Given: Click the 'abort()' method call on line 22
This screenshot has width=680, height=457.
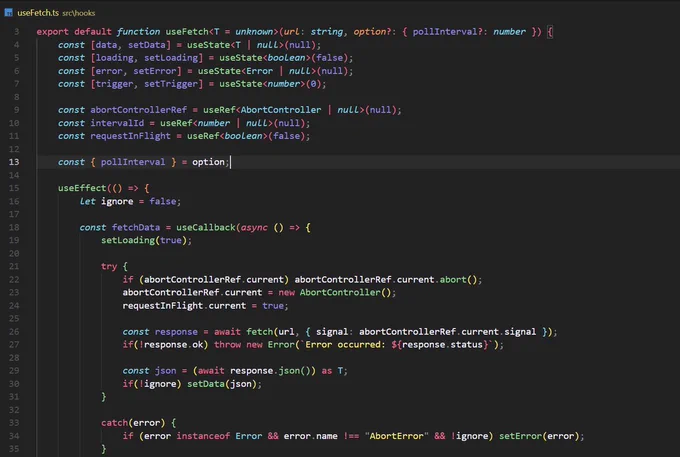Looking at the screenshot, I should point(458,279).
